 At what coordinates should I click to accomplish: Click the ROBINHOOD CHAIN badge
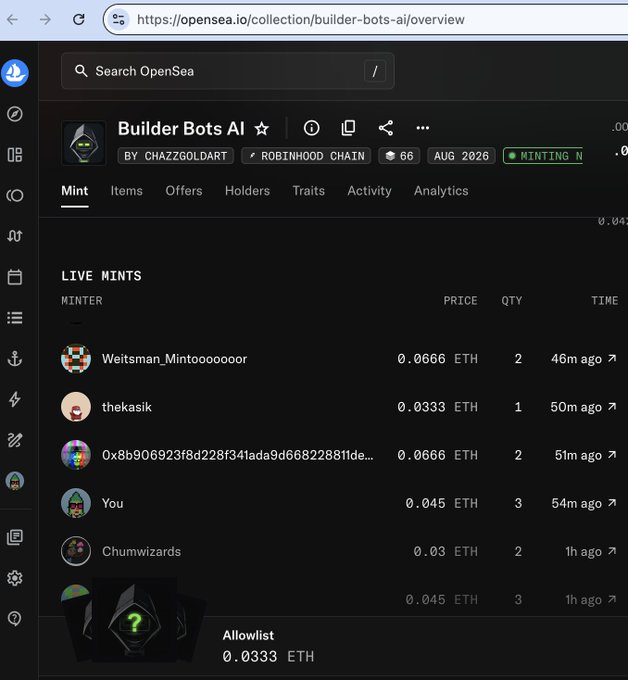[306, 156]
